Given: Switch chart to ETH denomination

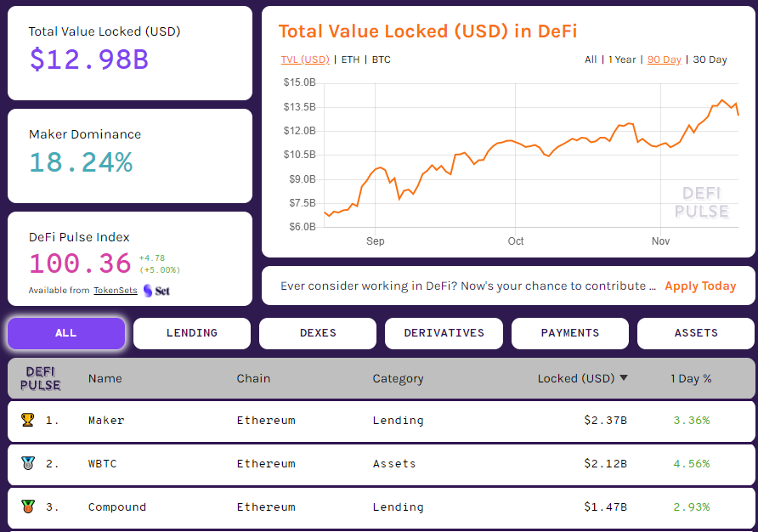Looking at the screenshot, I should click(x=350, y=59).
